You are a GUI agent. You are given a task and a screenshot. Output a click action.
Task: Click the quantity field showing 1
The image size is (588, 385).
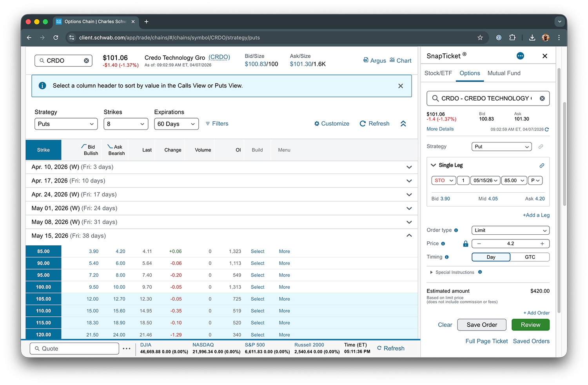(x=463, y=181)
